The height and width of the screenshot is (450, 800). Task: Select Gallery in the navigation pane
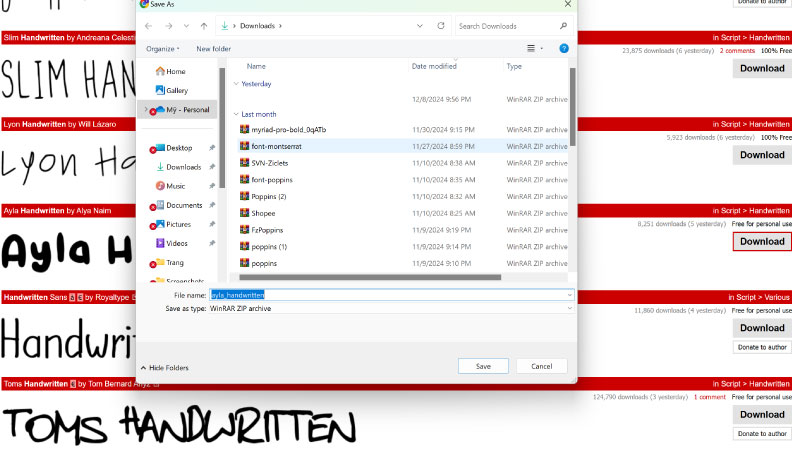click(x=172, y=90)
